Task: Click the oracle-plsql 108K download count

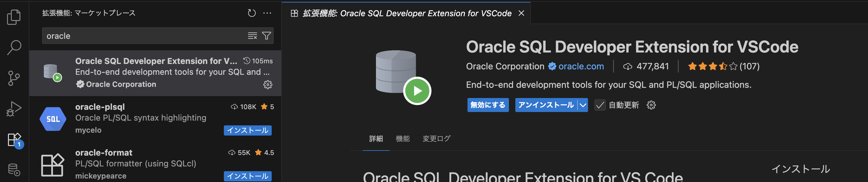Action: (243, 107)
